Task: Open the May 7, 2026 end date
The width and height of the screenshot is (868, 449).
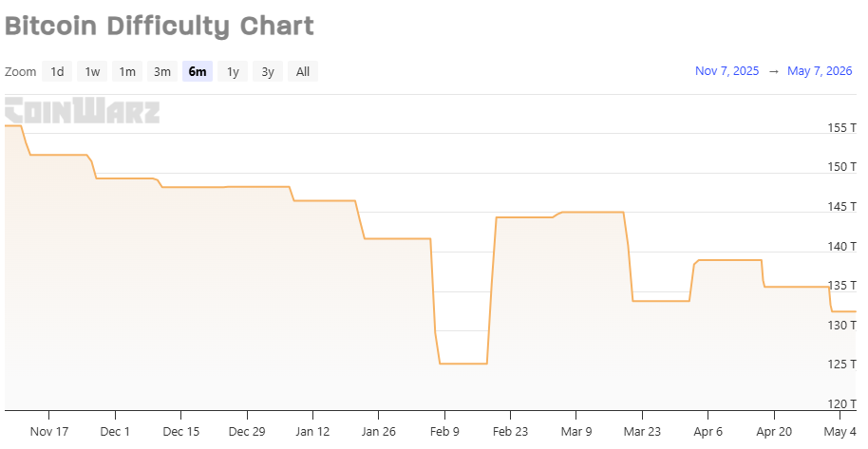Action: (x=820, y=71)
